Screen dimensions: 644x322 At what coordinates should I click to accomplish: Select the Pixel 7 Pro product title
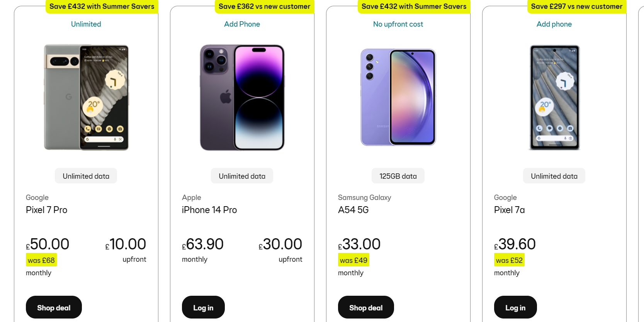(46, 210)
